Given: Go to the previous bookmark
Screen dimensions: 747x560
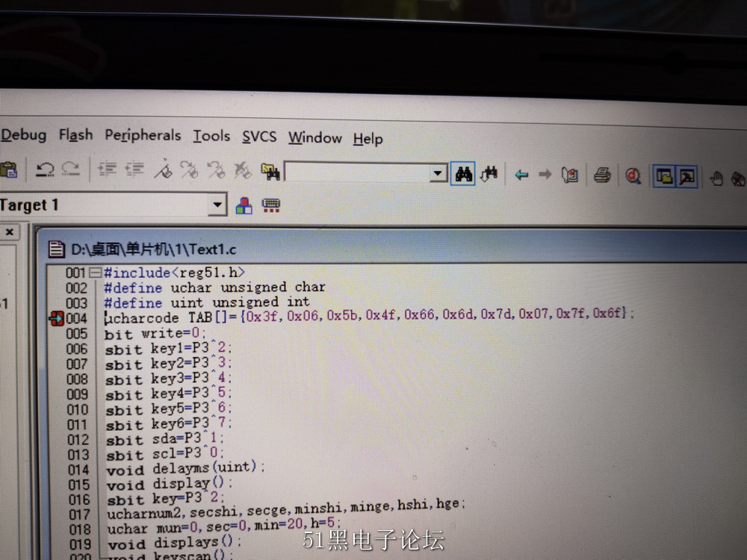Looking at the screenshot, I should (216, 169).
